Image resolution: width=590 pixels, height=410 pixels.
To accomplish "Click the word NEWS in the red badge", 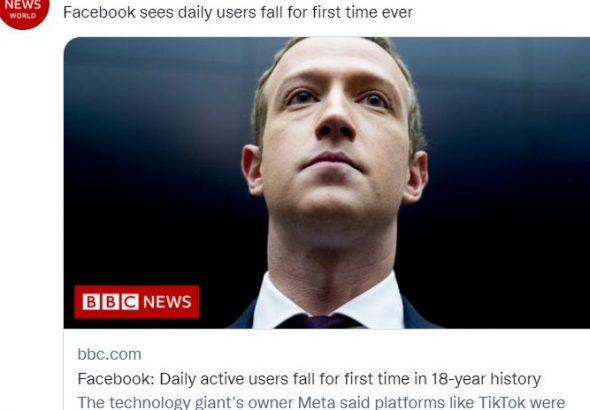I will coord(167,302).
